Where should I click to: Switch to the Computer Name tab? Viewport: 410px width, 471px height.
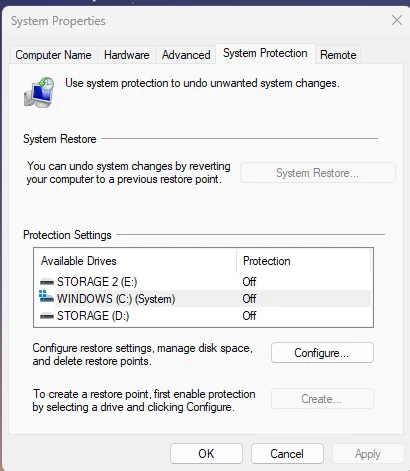pos(53,55)
